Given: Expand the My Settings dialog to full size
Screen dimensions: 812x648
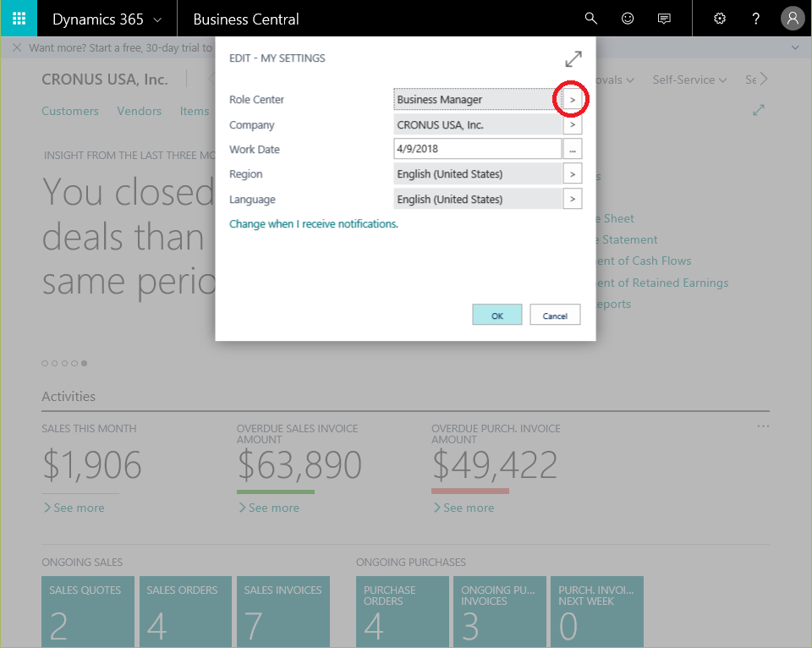Looking at the screenshot, I should pyautogui.click(x=573, y=58).
